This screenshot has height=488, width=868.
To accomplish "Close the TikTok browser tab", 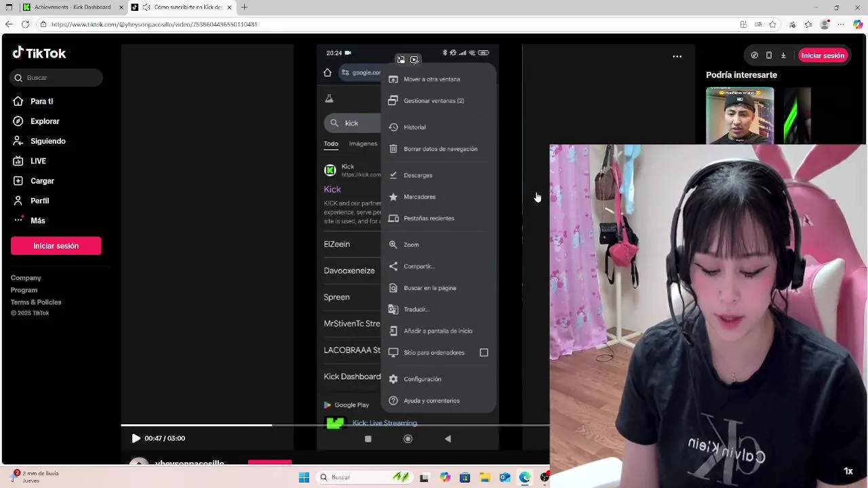I will coord(229,7).
